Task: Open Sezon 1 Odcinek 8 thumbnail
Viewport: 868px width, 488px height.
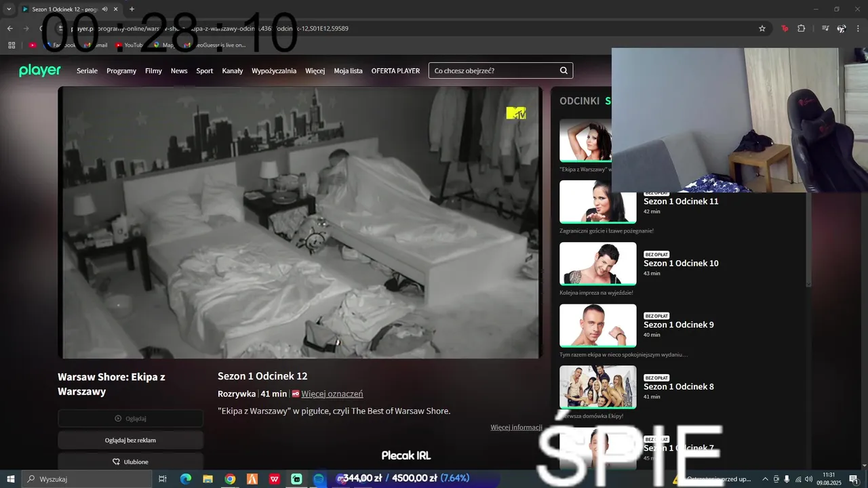Action: coord(598,387)
